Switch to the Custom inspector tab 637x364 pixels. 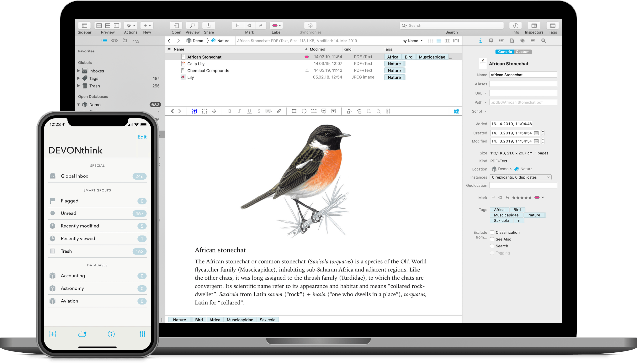point(523,52)
